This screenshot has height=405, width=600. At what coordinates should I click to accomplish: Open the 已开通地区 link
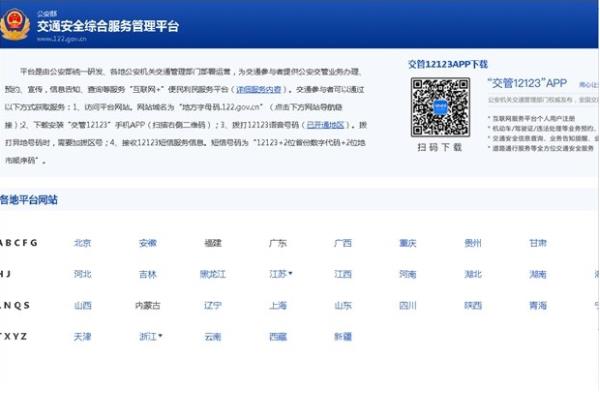tap(325, 125)
